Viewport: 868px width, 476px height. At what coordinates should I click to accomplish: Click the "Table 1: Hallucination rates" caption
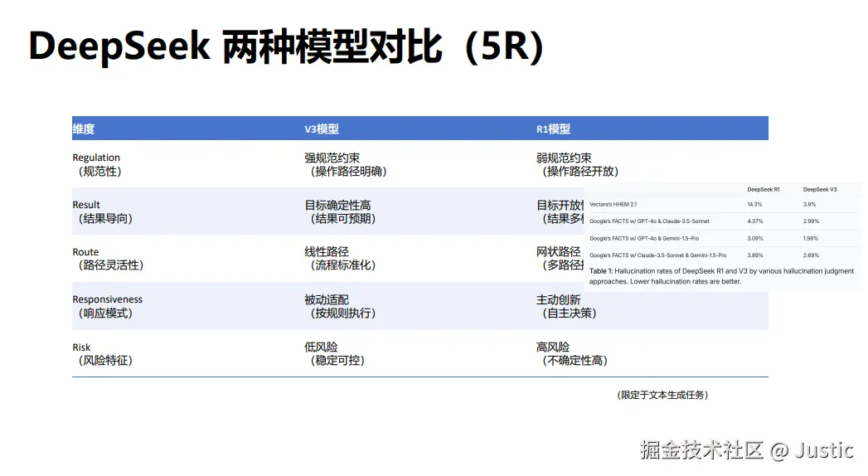(721, 276)
